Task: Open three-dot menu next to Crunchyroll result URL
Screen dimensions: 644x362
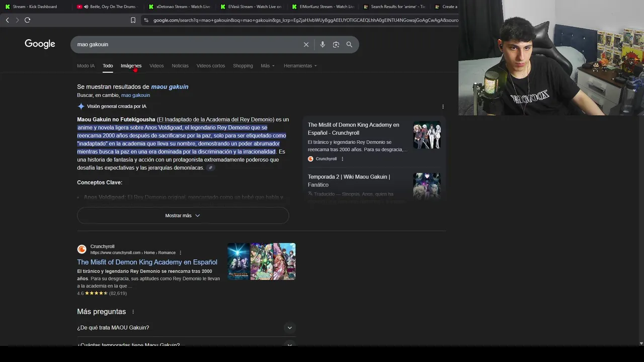Action: [181, 253]
